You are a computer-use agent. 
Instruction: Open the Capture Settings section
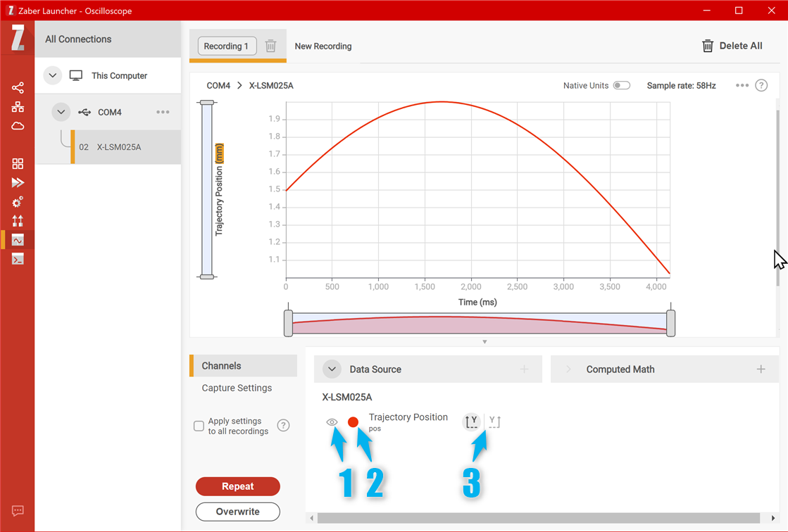[x=237, y=388]
